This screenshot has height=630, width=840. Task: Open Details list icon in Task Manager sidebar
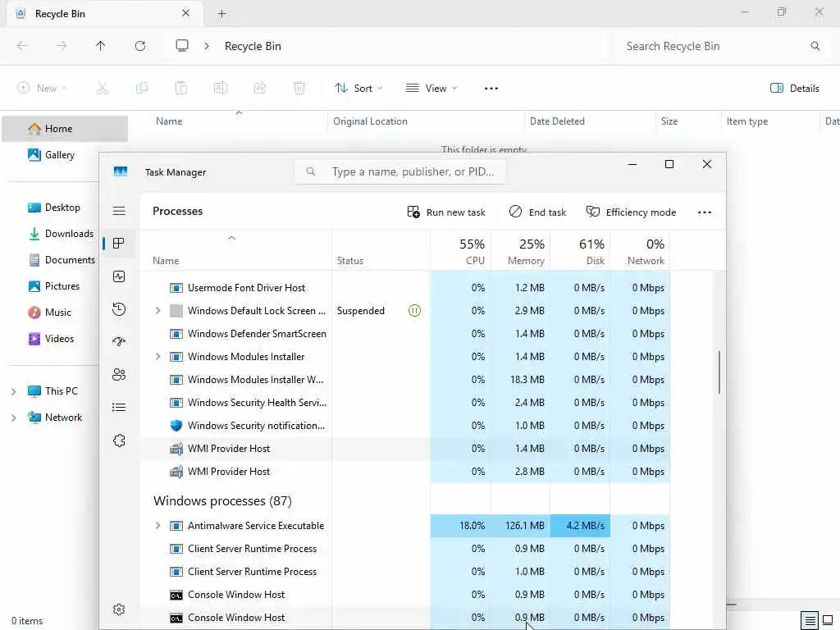pyautogui.click(x=119, y=408)
